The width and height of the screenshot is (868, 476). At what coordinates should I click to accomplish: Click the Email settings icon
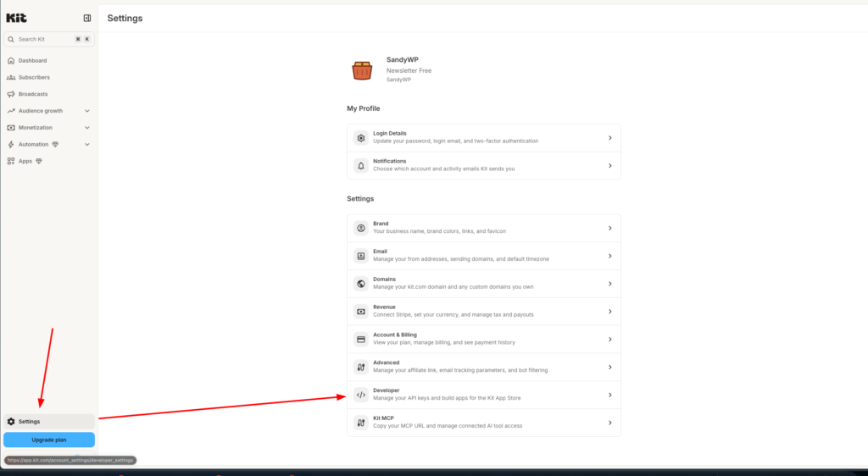(x=361, y=256)
